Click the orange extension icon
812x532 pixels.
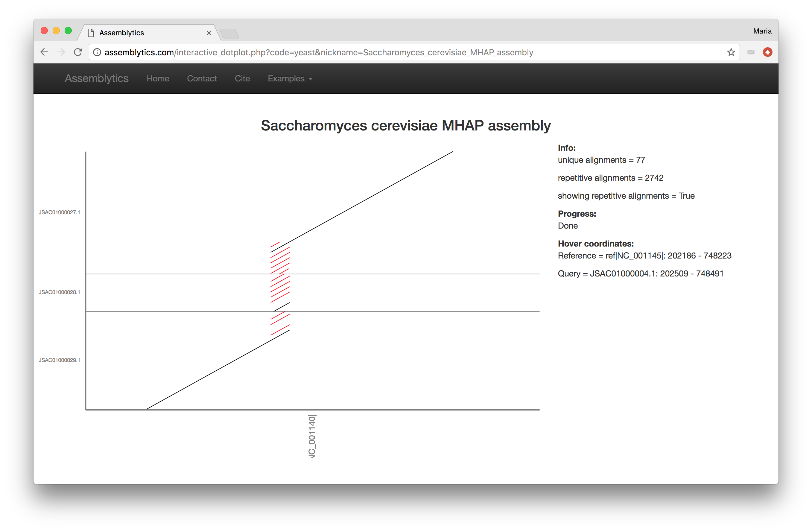coord(767,52)
